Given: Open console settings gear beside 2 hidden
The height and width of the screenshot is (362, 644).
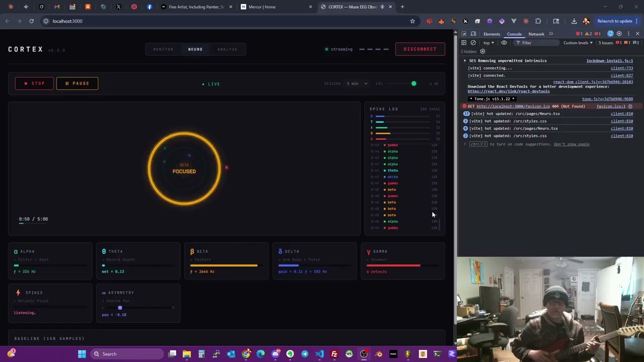Looking at the screenshot, I should tap(482, 51).
